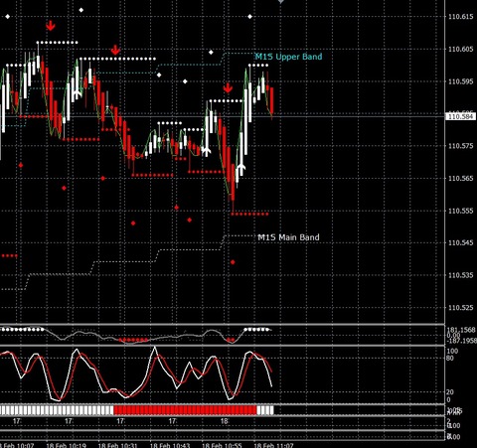Click the 181.1568 indicator value
The image size is (477, 448).
point(462,330)
